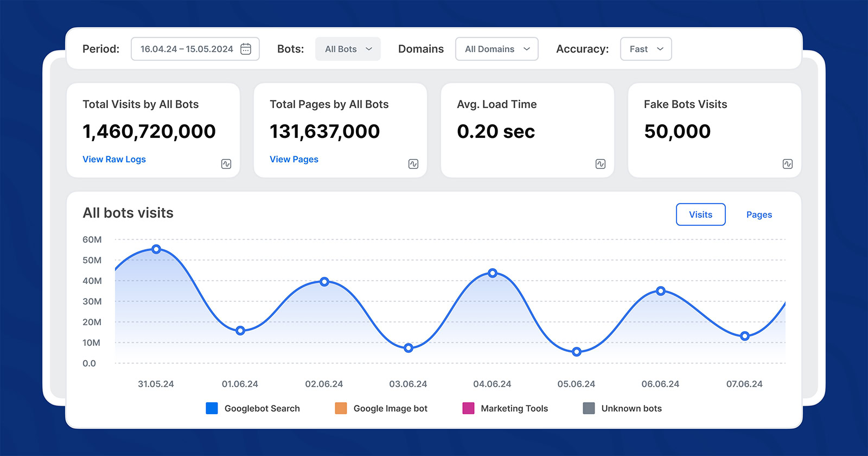Toggle Unknown bots gray legend swatch
The image size is (868, 456).
click(x=589, y=408)
